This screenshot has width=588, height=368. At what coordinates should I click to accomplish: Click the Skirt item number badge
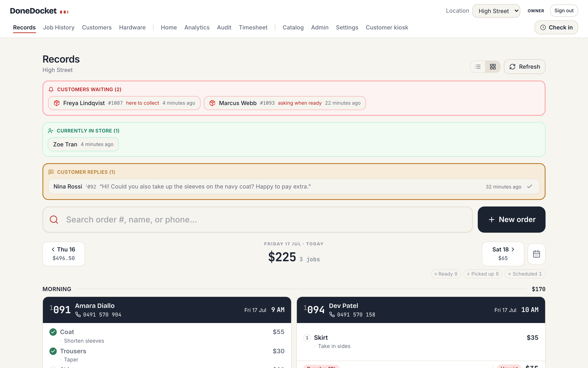pos(307,338)
